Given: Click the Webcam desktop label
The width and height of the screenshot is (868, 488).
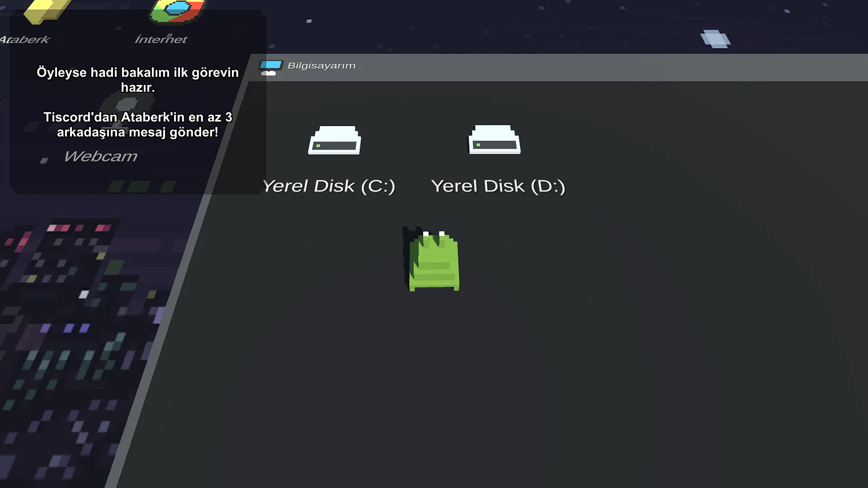Looking at the screenshot, I should click(x=100, y=156).
